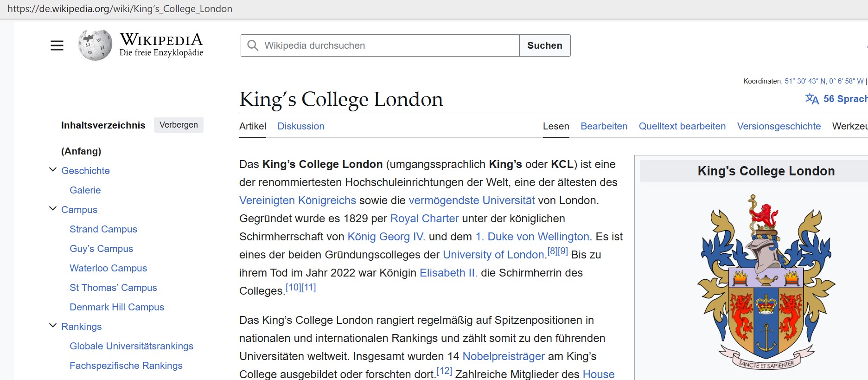Go to Denmark Hill Campus in contents
Image resolution: width=868 pixels, height=380 pixels.
pos(117,307)
